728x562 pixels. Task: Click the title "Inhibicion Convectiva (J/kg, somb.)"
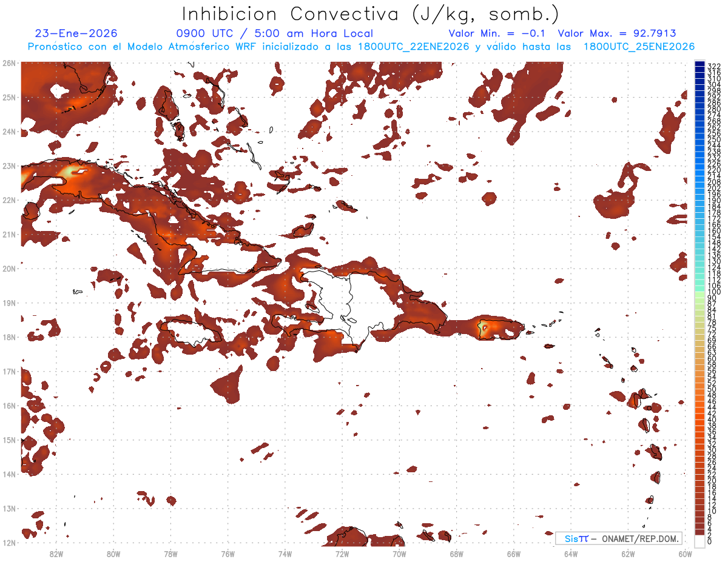(371, 14)
